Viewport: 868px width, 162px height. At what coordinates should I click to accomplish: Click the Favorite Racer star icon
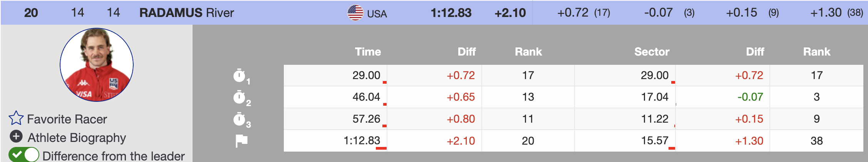coord(16,118)
